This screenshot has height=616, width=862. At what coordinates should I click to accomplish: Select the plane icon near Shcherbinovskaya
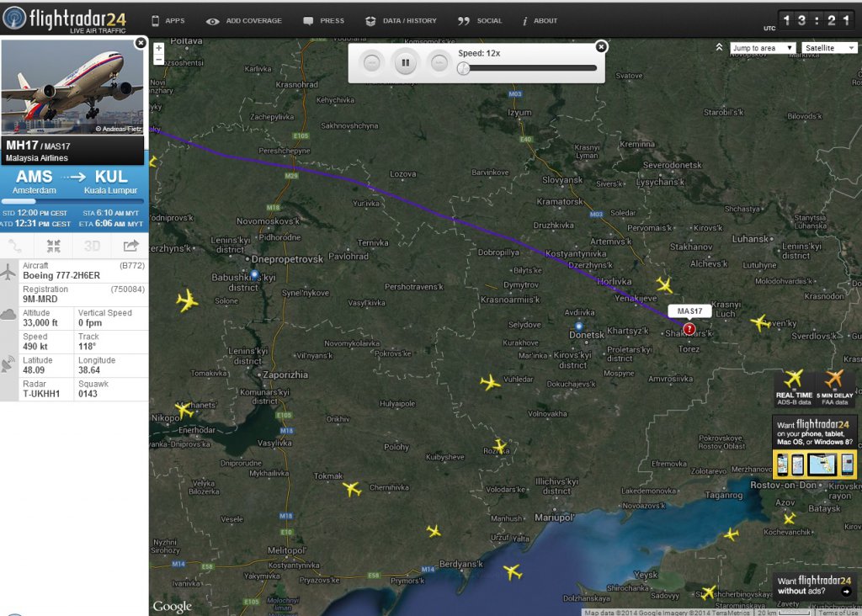point(709,592)
